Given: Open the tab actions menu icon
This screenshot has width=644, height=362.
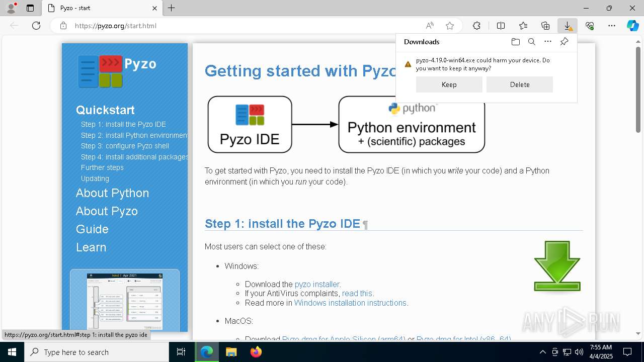Looking at the screenshot, I should 30,8.
